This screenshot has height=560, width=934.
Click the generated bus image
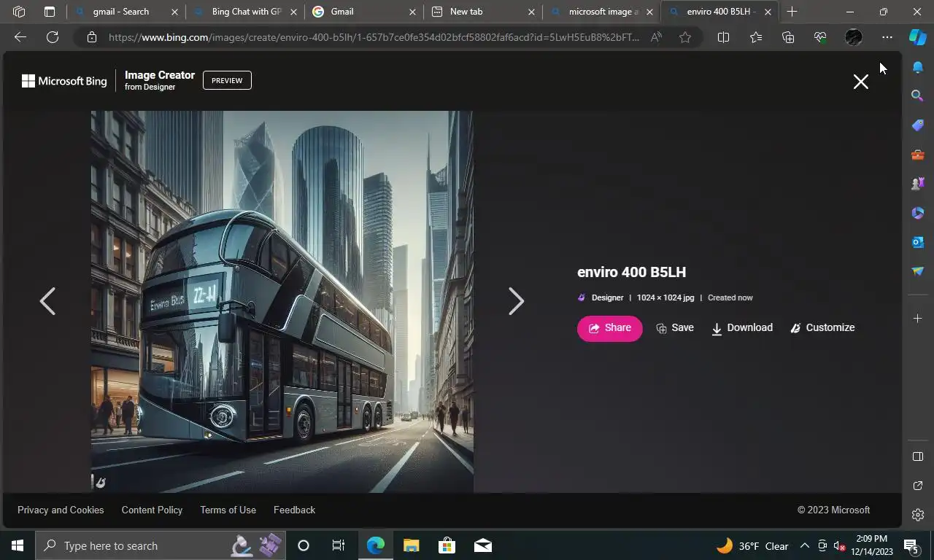click(282, 301)
